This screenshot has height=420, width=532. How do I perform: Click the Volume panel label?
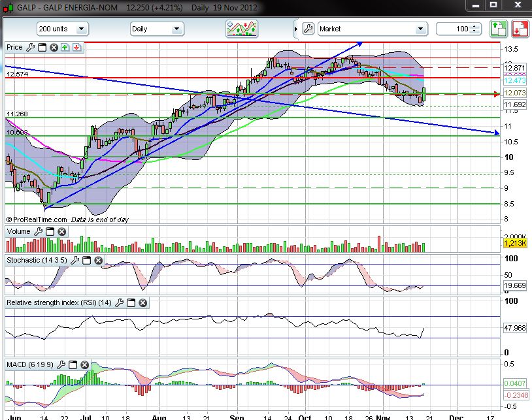click(19, 231)
